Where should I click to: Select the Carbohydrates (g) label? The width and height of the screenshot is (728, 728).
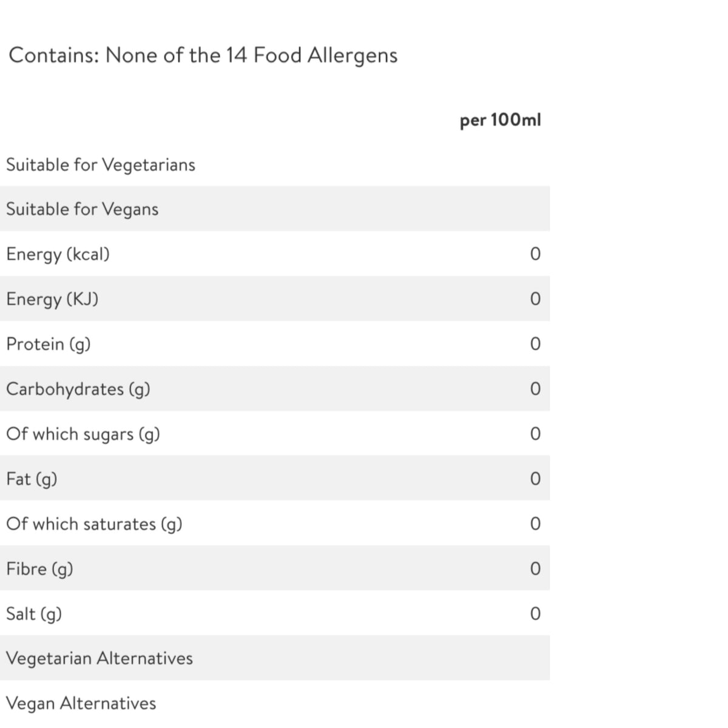pos(78,389)
